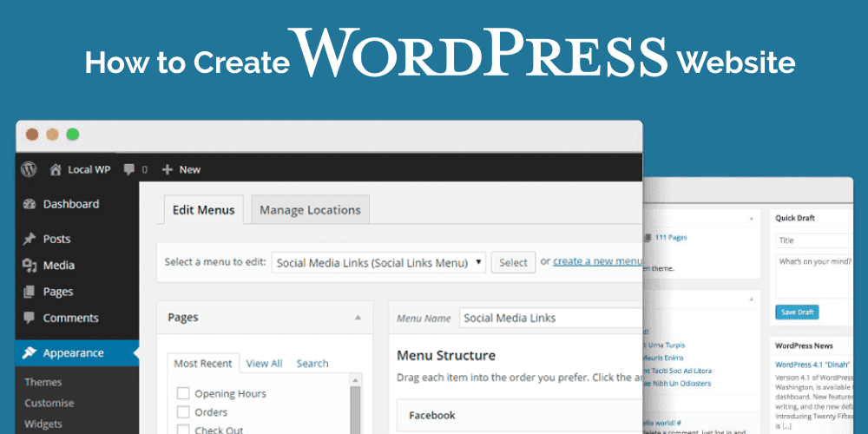Image resolution: width=868 pixels, height=434 pixels.
Task: Click the New plus icon
Action: 168,169
